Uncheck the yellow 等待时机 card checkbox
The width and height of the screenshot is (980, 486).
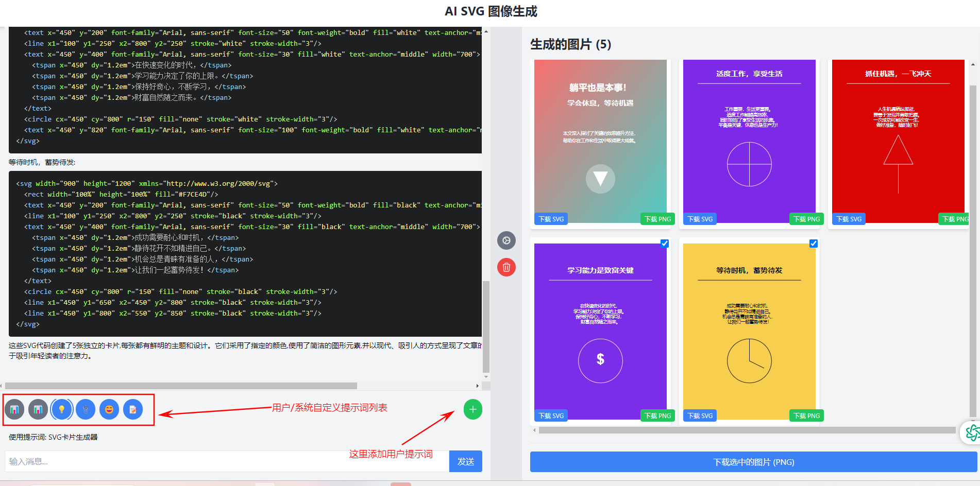[x=814, y=244]
